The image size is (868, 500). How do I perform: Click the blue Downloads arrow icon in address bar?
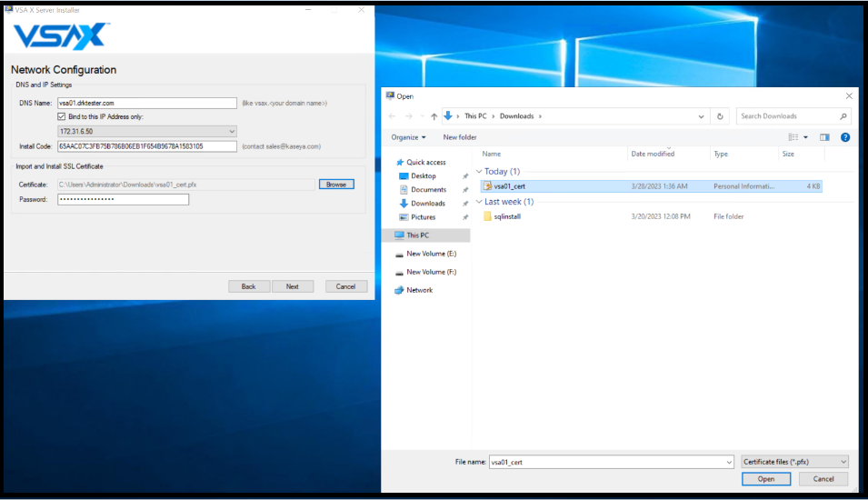click(x=448, y=115)
